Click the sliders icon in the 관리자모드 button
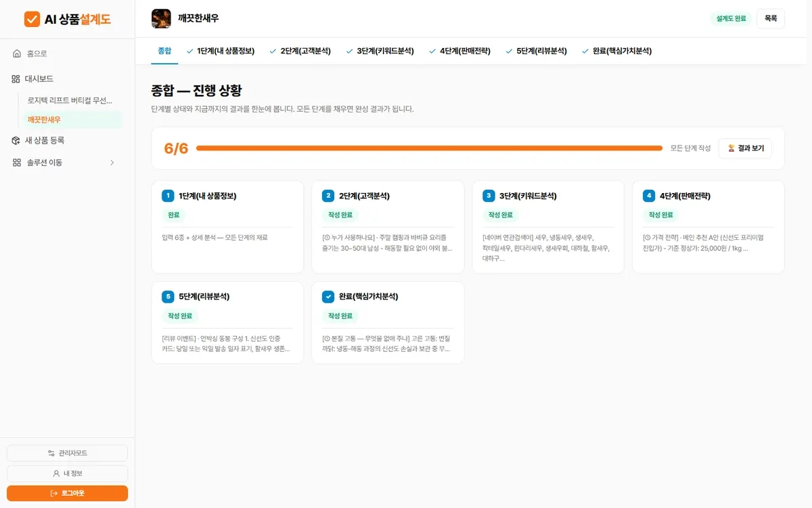 click(x=51, y=453)
